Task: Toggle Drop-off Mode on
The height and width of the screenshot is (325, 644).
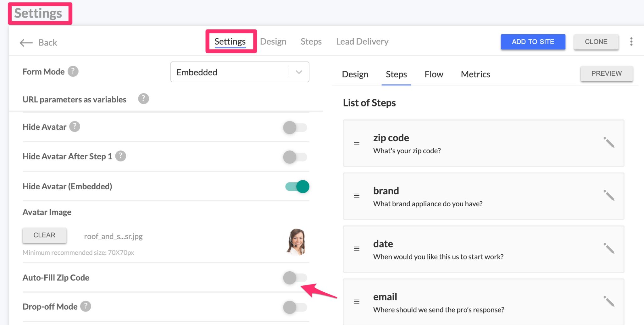Action: [295, 307]
